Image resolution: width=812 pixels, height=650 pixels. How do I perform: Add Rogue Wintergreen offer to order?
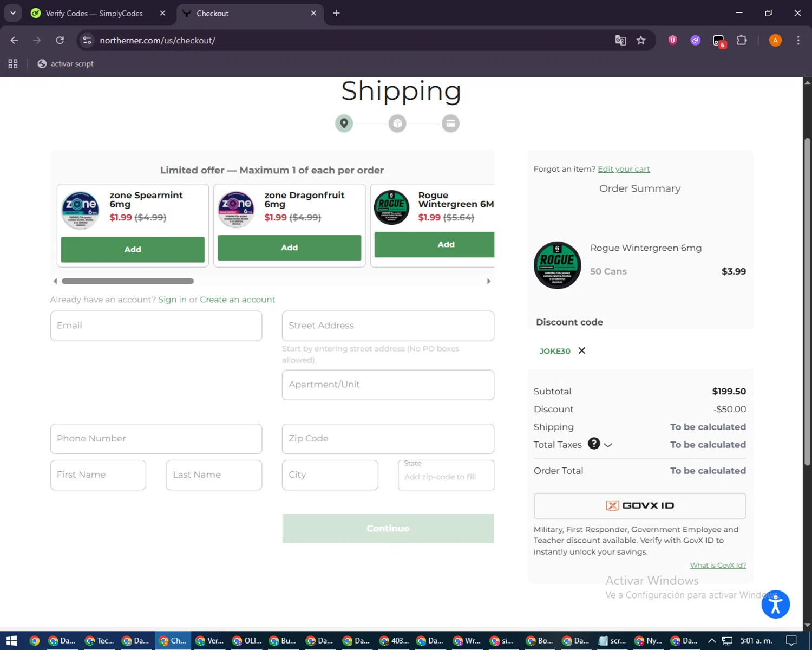(434, 244)
